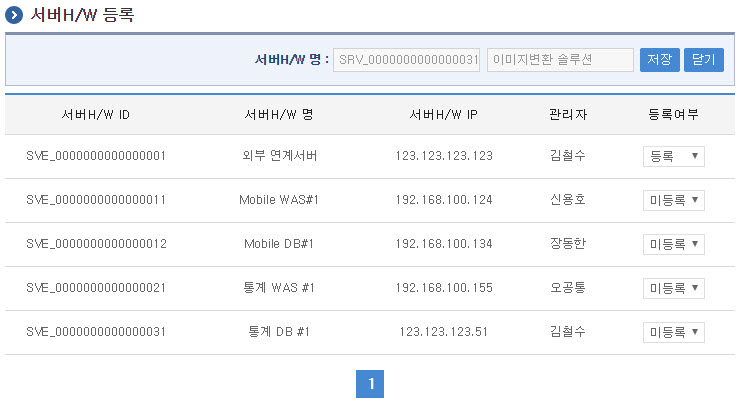Viewport: 744px width, 407px height.
Task: Click the 관리자 column header
Action: pos(568,114)
